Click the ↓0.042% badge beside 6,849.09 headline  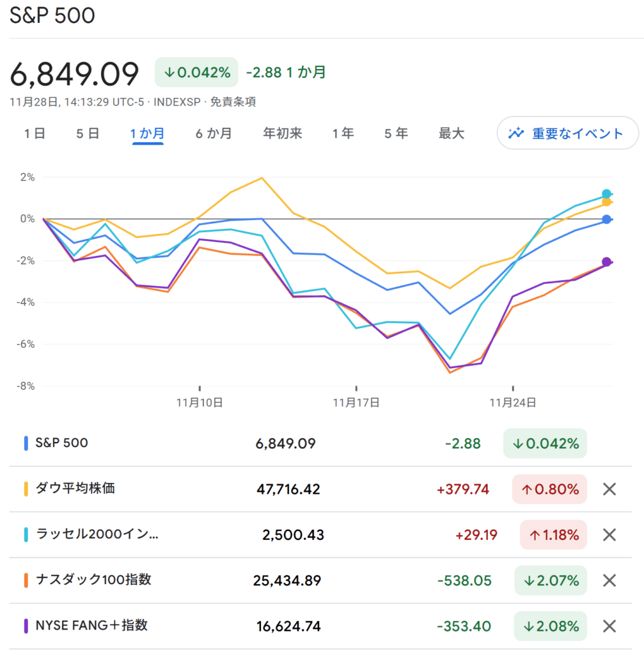click(196, 72)
